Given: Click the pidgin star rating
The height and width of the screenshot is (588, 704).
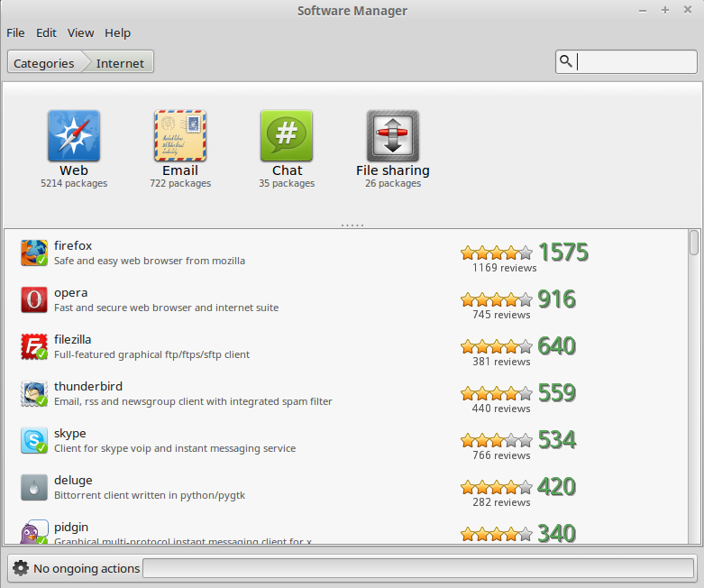Looking at the screenshot, I should 497,534.
